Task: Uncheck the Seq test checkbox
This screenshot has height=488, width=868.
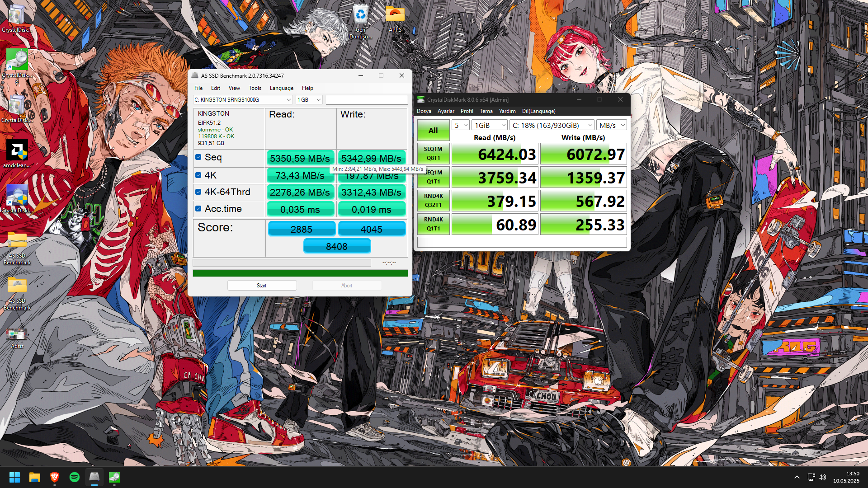Action: [x=198, y=157]
